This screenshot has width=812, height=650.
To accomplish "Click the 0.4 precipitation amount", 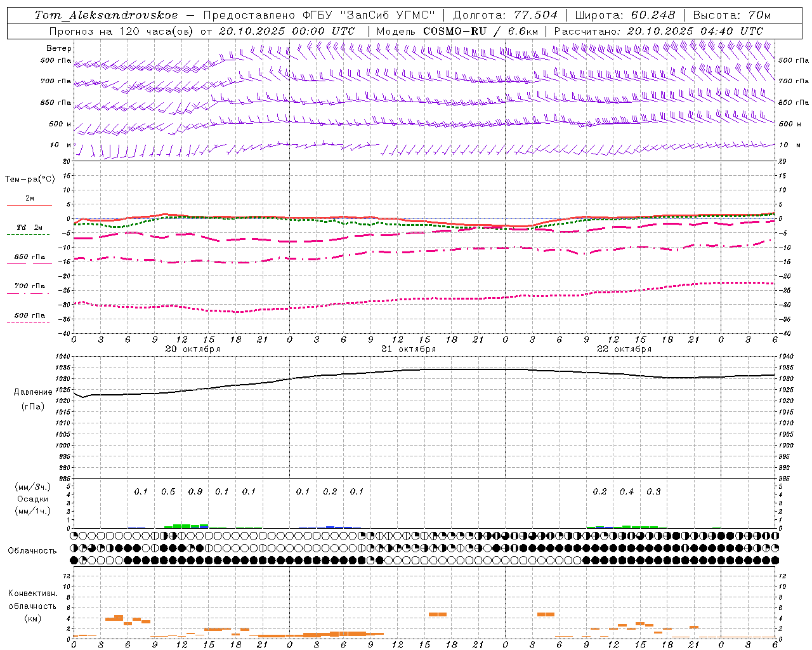I will click(627, 492).
